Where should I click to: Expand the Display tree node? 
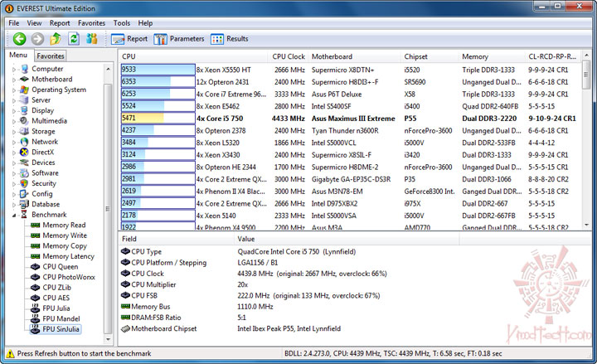(14, 111)
